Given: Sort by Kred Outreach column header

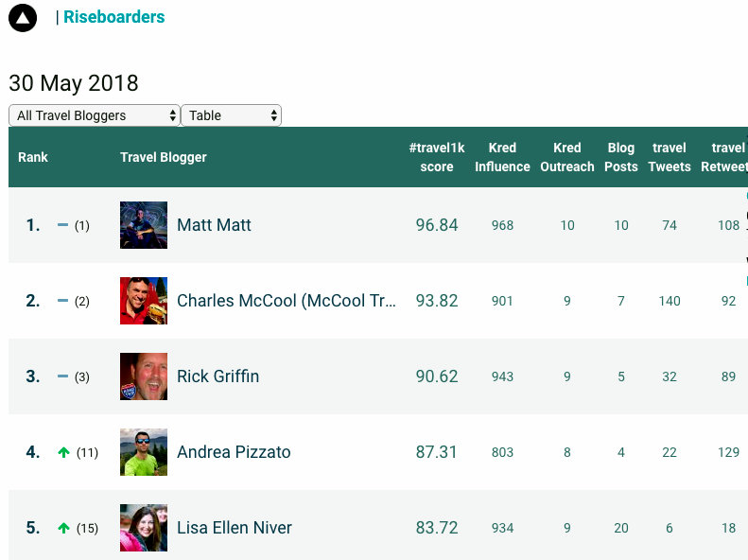Looking at the screenshot, I should click(567, 157).
